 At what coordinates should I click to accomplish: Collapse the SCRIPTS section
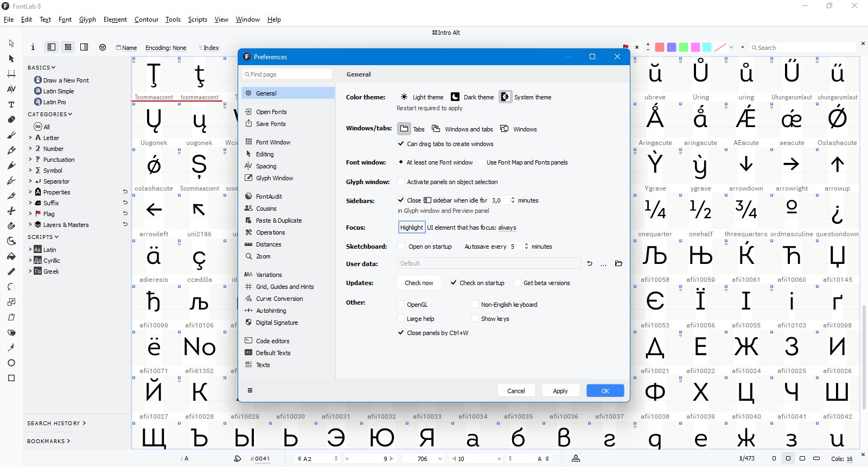[x=43, y=237]
